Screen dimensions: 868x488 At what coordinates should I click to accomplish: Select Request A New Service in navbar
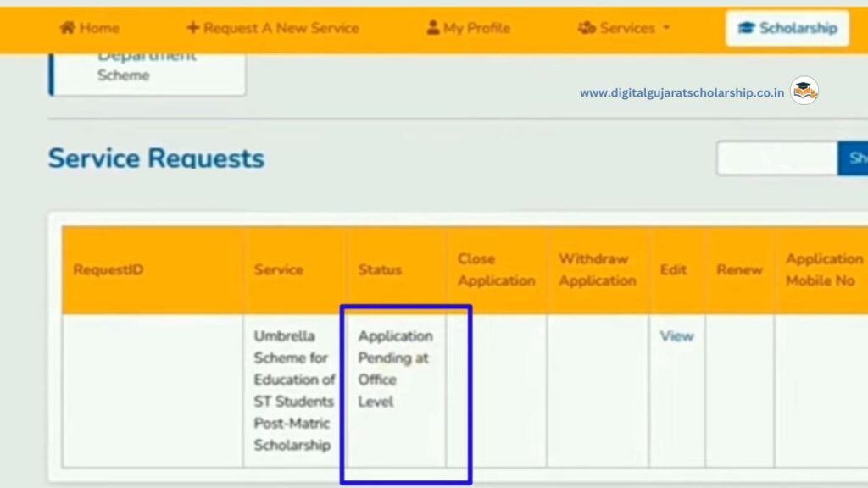pos(271,27)
